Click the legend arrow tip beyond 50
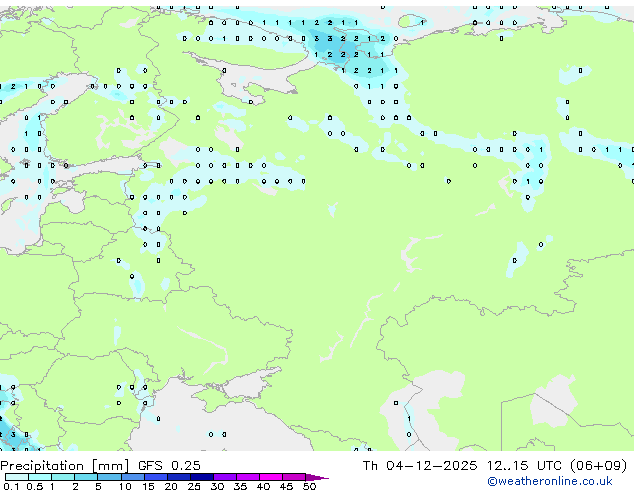 point(317,477)
